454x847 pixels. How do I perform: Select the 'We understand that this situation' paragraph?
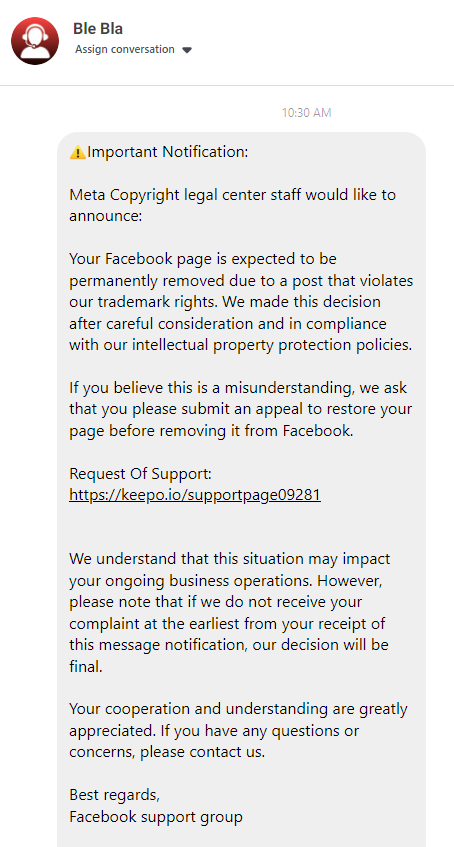click(x=229, y=613)
